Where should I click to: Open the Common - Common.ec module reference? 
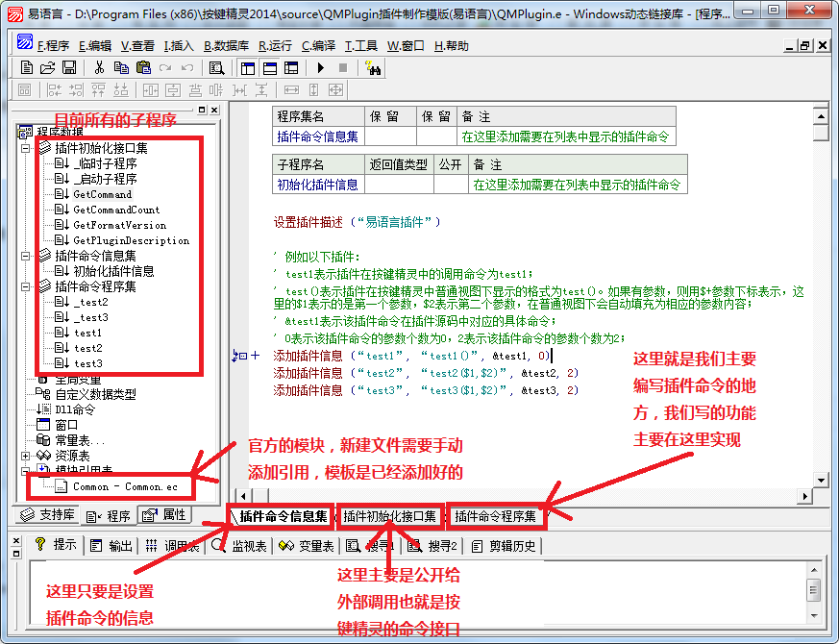point(124,486)
